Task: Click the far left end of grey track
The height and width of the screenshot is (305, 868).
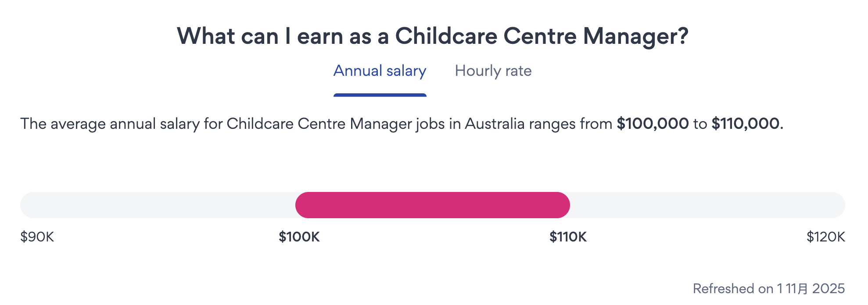Action: [27, 205]
